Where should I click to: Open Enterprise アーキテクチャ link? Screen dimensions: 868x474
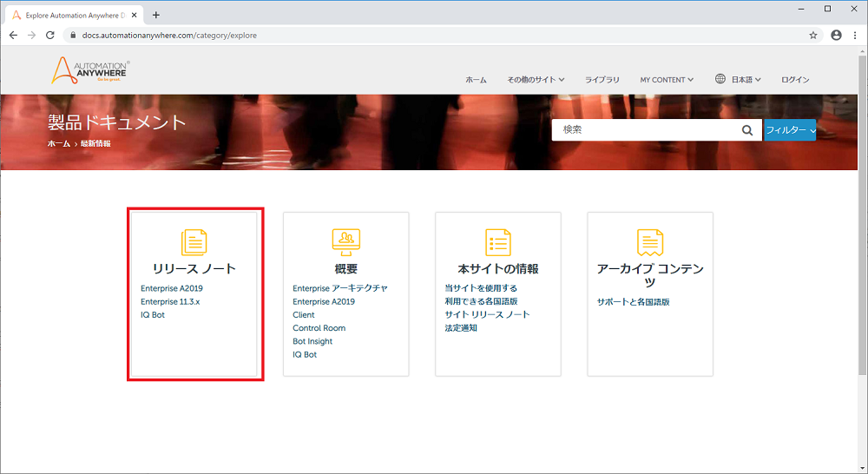340,288
